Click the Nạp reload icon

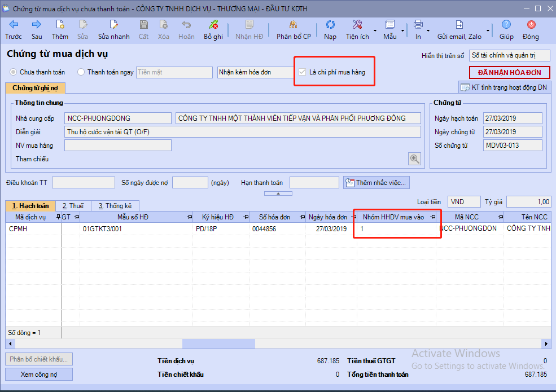[330, 25]
